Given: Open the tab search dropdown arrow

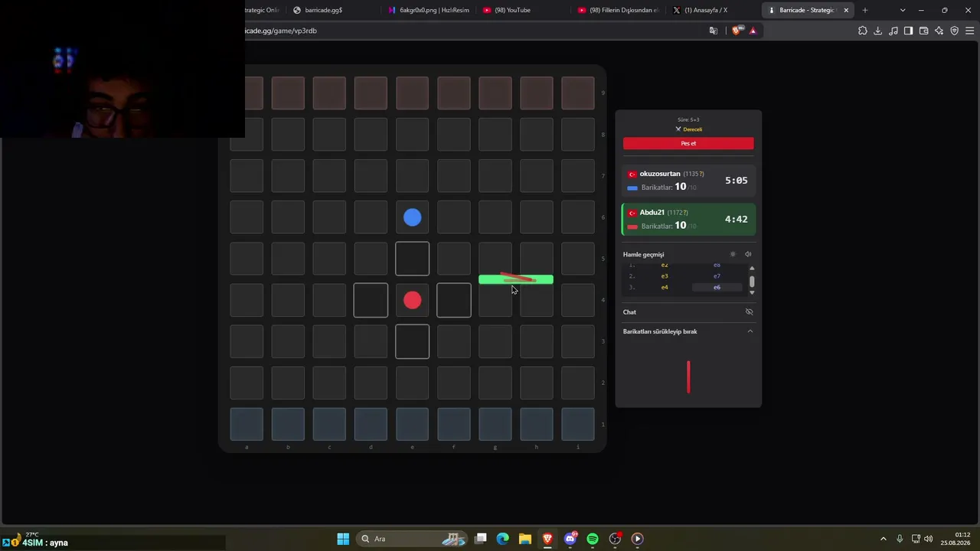Looking at the screenshot, I should click(x=903, y=10).
